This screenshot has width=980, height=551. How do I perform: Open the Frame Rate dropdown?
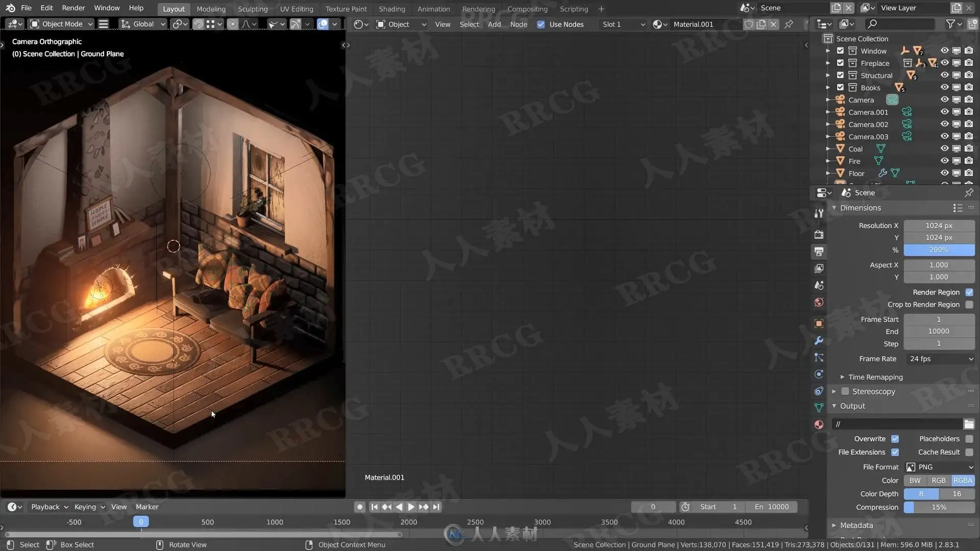coord(940,359)
